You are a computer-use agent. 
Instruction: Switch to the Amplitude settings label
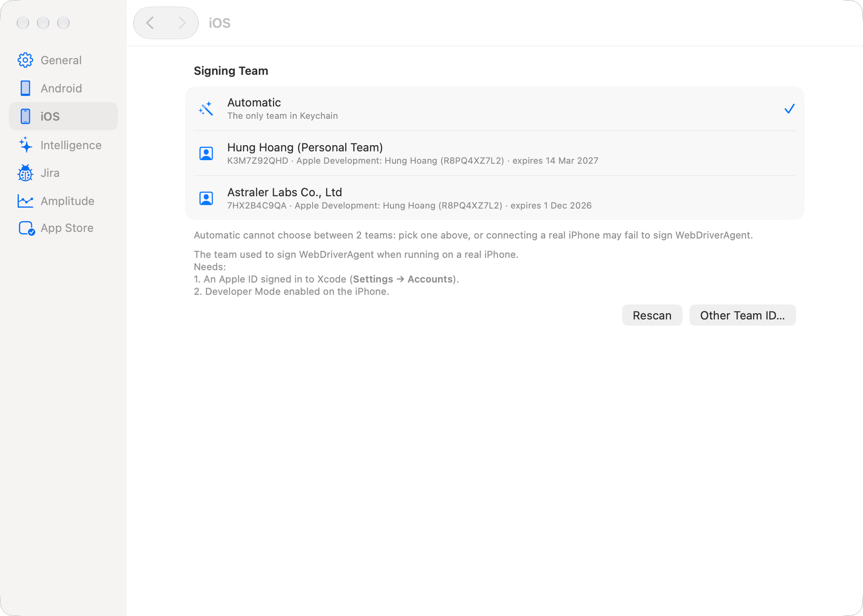(67, 201)
